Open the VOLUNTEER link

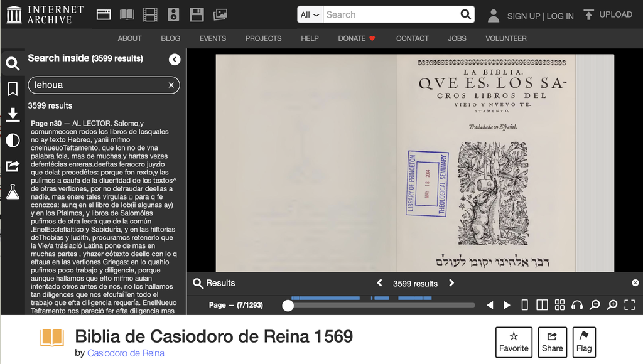pos(506,38)
